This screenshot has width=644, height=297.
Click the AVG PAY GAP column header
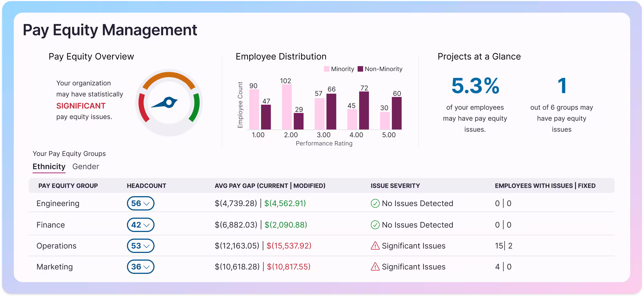coord(270,186)
